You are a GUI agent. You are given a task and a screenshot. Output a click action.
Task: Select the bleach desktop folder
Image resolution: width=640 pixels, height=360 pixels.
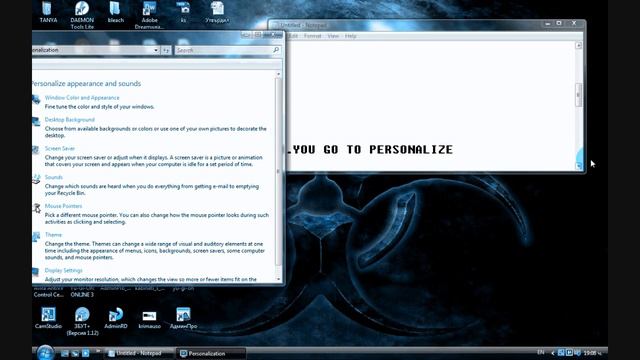point(116,12)
